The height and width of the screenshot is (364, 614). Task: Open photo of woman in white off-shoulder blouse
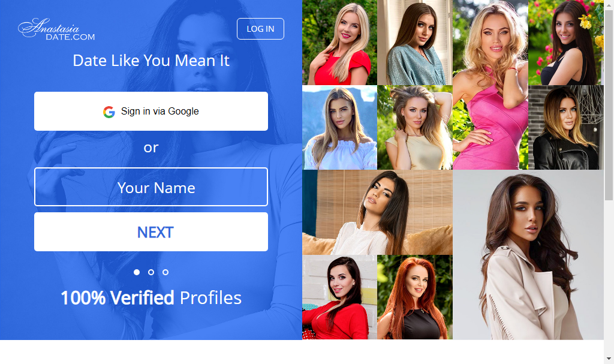(x=339, y=128)
